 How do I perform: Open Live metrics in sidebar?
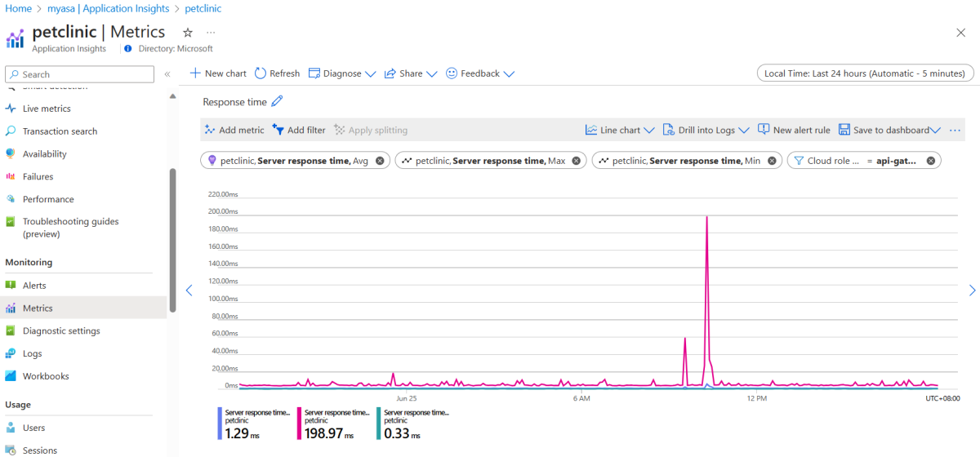47,109
